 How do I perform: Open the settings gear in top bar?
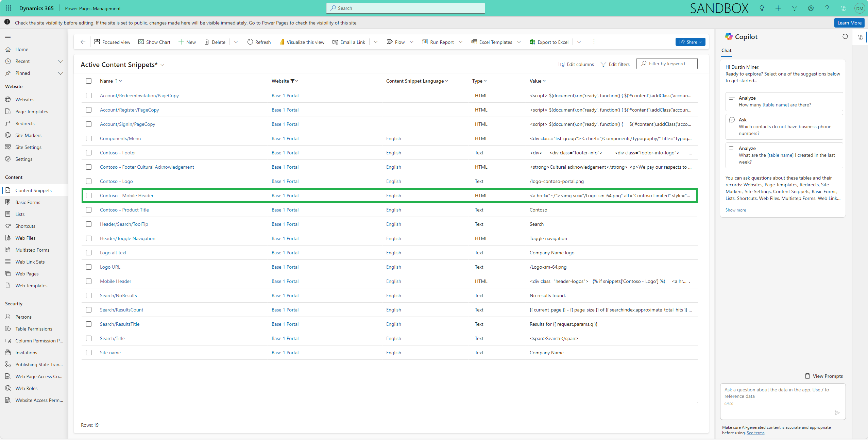811,8
